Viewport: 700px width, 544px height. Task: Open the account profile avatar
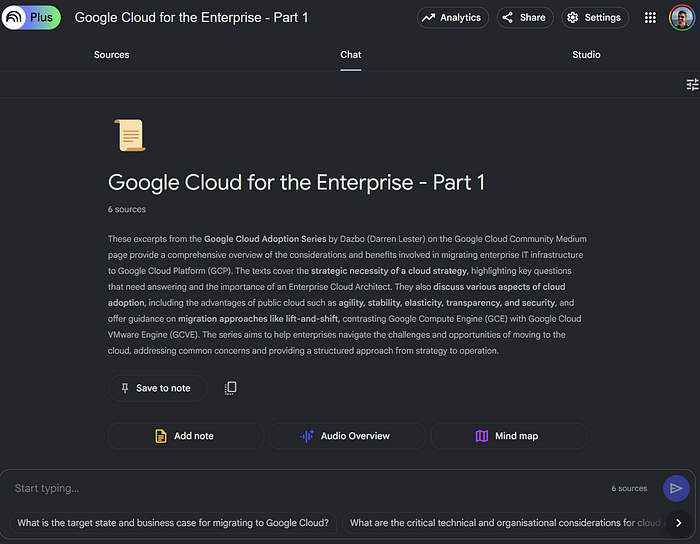[x=682, y=17]
